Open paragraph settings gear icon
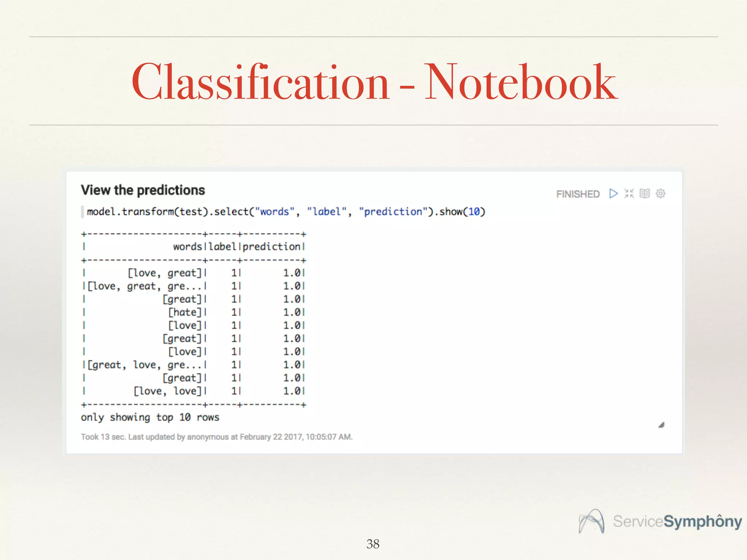The height and width of the screenshot is (560, 747). coord(661,194)
